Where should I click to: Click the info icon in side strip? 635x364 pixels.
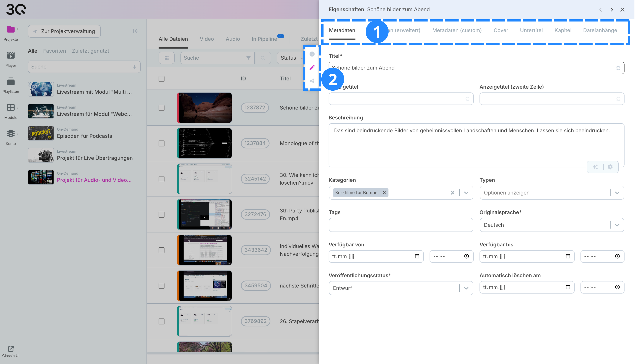tap(312, 54)
